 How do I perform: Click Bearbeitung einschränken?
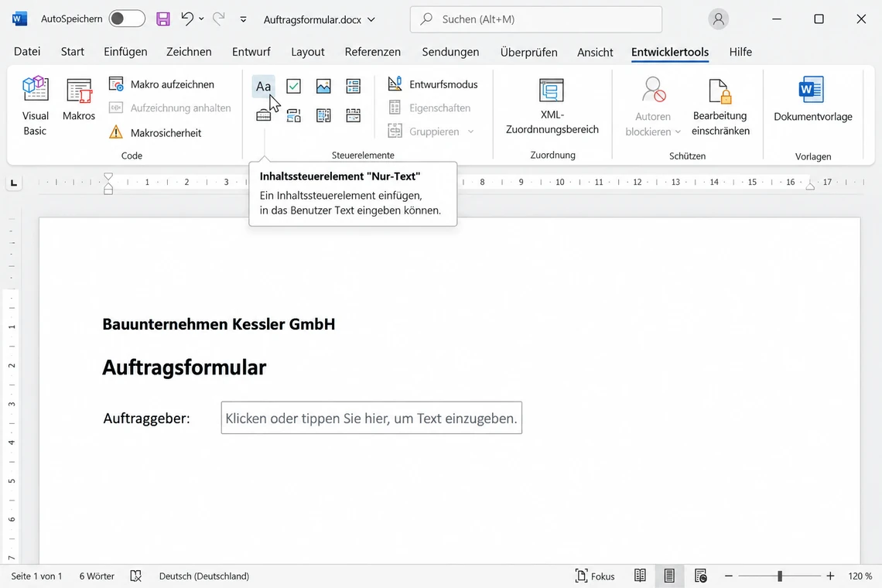[x=720, y=107]
